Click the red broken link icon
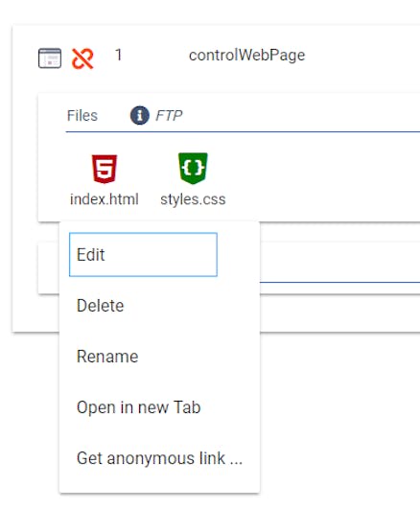 (x=82, y=58)
